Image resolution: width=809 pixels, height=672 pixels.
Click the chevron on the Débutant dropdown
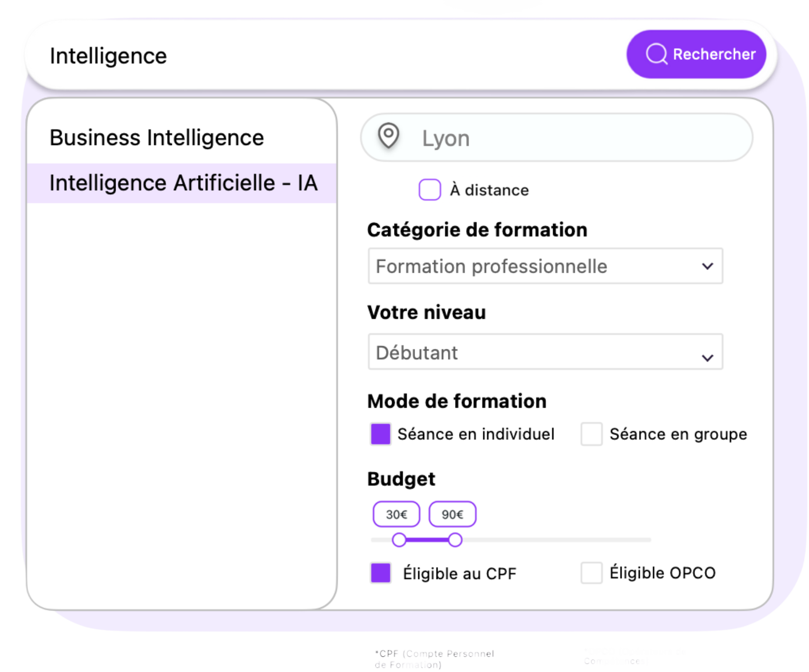[708, 357]
